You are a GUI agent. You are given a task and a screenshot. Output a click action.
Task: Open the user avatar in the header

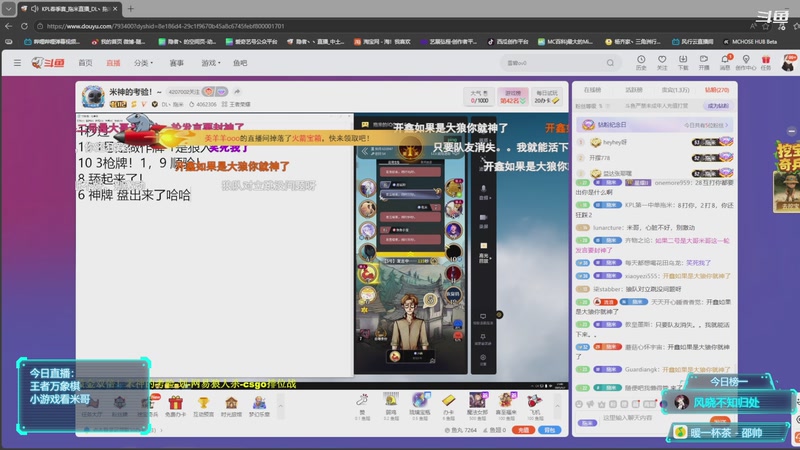pos(789,63)
